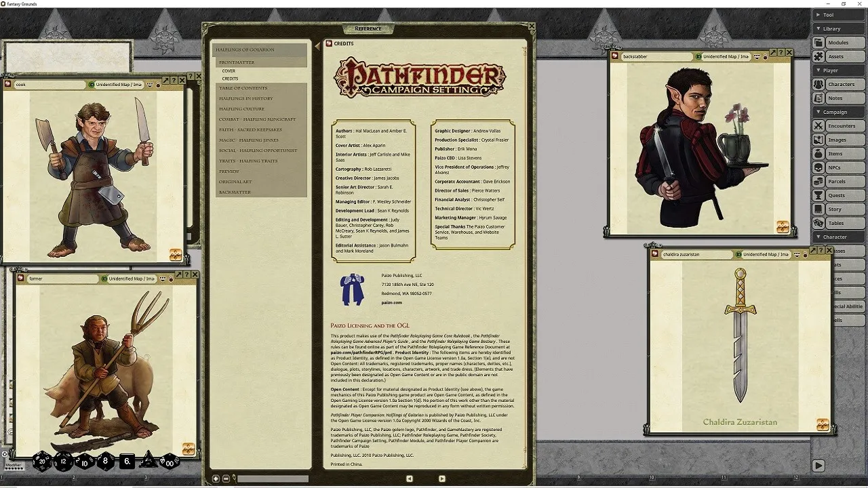Collapse the Tool sidebar section
Image resolution: width=868 pixels, height=488 pixels.
tap(838, 15)
